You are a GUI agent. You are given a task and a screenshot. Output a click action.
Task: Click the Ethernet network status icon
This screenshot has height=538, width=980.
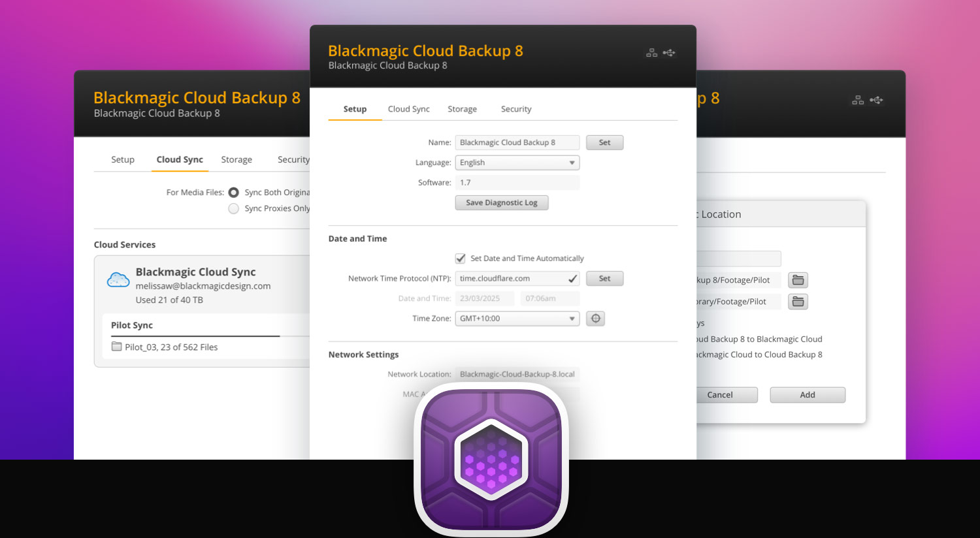tap(651, 53)
